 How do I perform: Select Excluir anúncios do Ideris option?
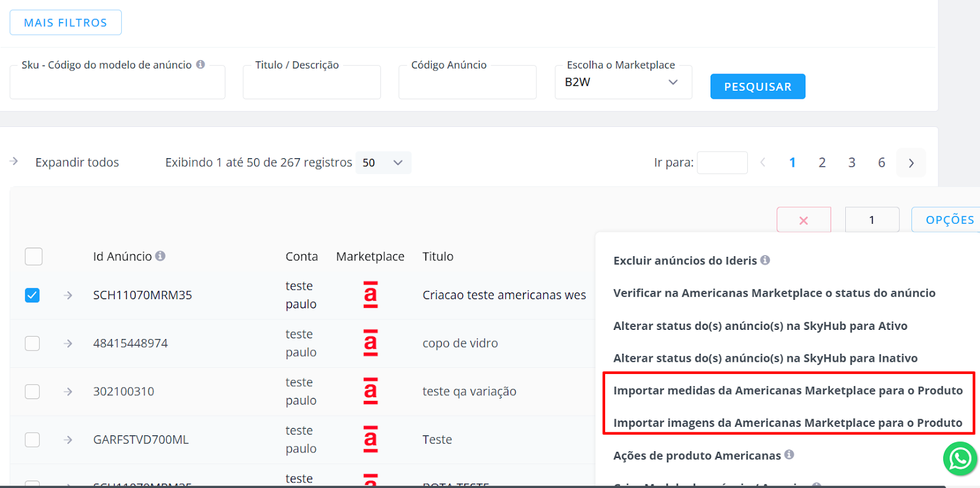point(685,261)
